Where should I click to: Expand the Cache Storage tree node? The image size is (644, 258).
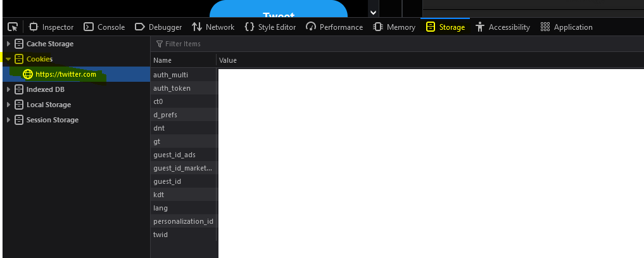click(8, 44)
